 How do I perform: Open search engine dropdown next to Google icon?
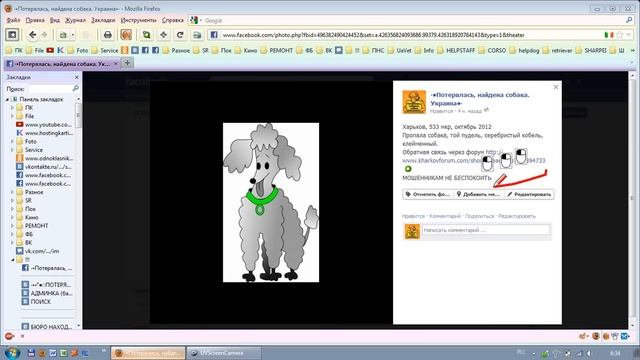coord(201,20)
